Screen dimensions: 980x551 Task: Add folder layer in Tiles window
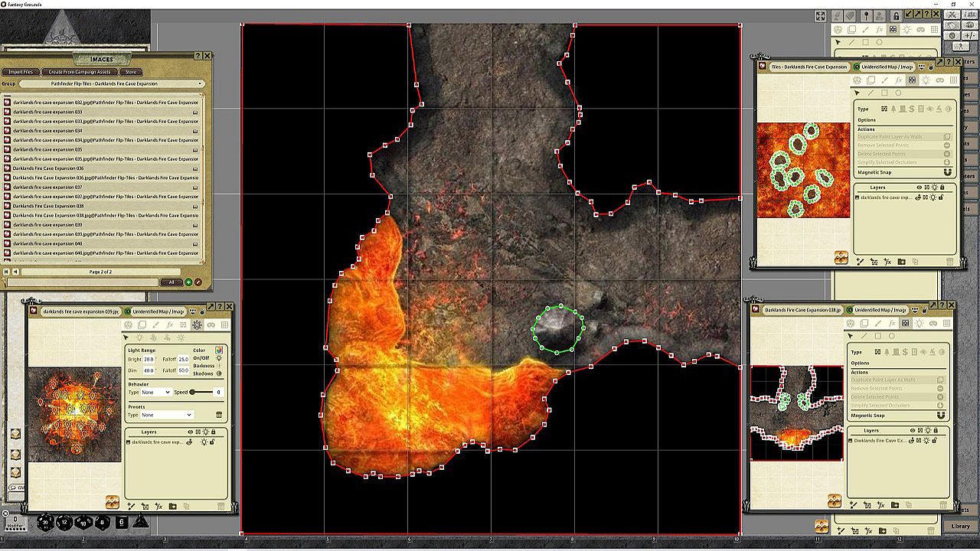point(902,262)
